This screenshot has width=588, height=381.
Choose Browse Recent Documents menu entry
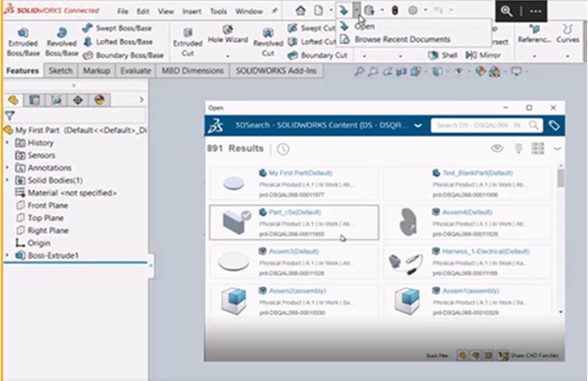tap(402, 39)
